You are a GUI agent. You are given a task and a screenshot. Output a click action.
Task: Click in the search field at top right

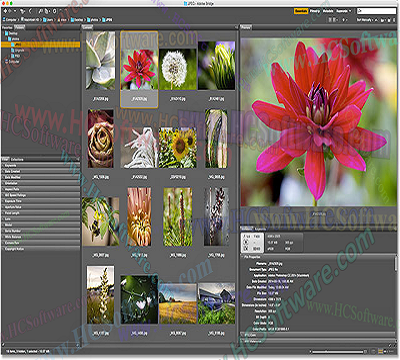pos(377,11)
